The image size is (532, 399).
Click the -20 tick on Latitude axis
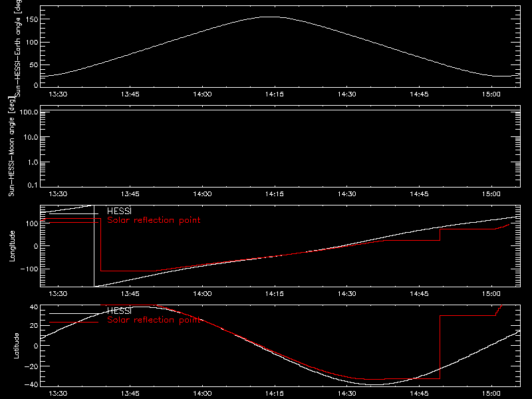click(x=31, y=366)
